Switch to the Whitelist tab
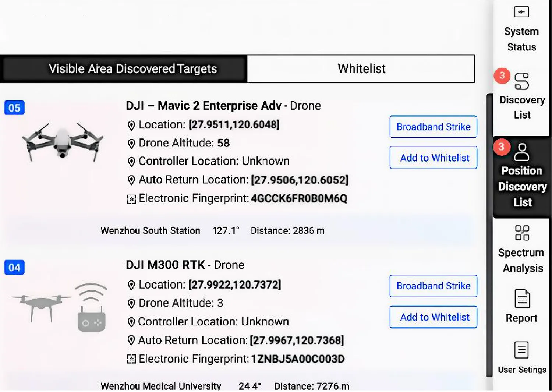Image resolution: width=552 pixels, height=392 pixels. pyautogui.click(x=361, y=69)
